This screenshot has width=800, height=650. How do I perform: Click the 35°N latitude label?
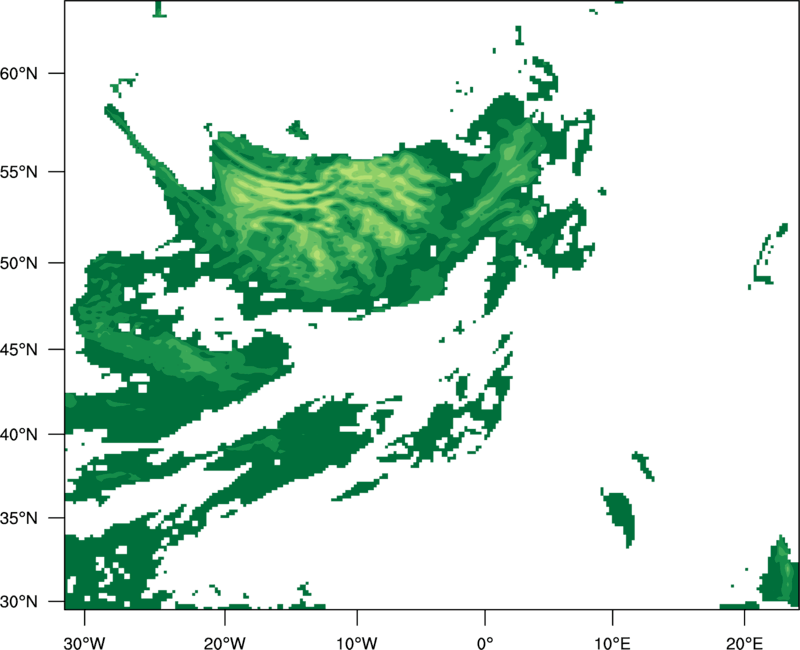tap(19, 518)
